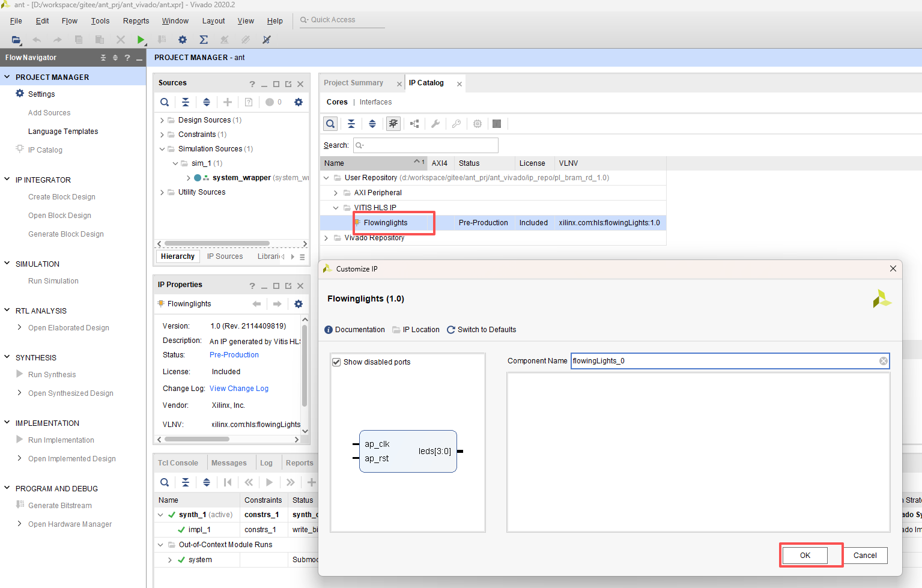Click Generate Bitstream in Flow Navigator
The width and height of the screenshot is (922, 588).
(60, 506)
